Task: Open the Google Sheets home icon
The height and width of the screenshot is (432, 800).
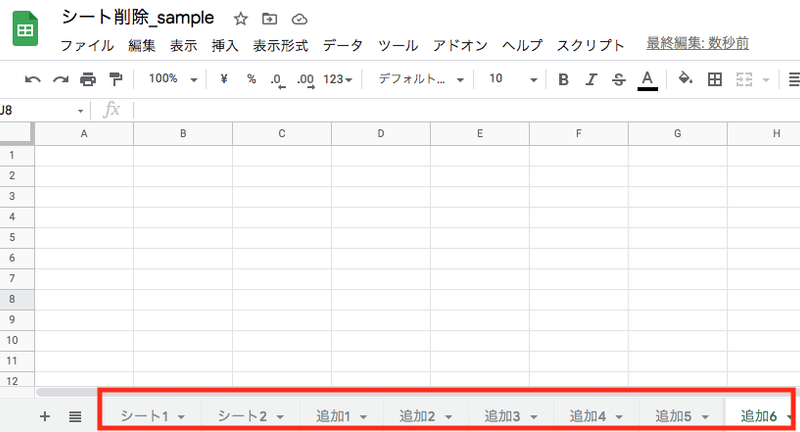Action: [25, 29]
